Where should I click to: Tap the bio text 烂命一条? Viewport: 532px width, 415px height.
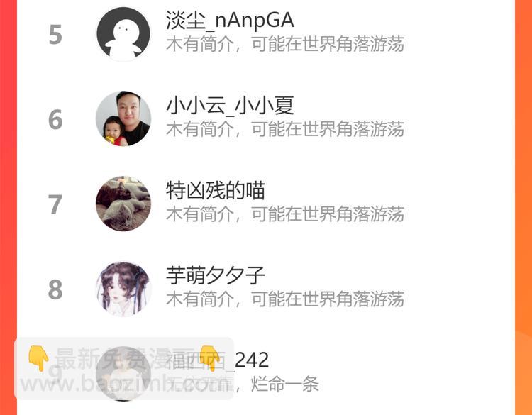(x=284, y=384)
